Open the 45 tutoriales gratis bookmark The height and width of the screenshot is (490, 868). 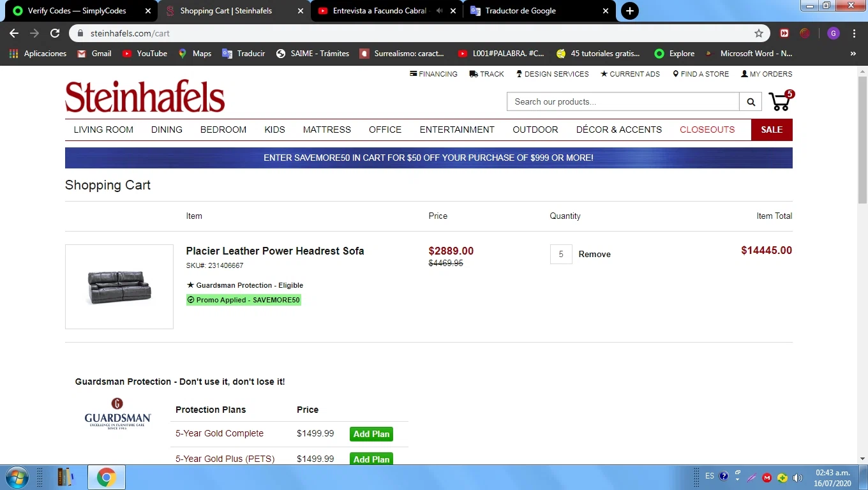[598, 54]
